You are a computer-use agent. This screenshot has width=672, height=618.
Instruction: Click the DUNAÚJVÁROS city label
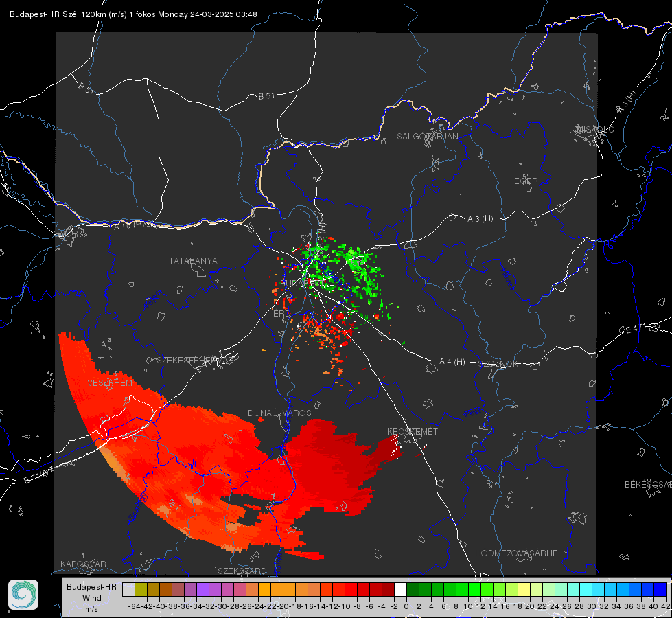click(279, 413)
